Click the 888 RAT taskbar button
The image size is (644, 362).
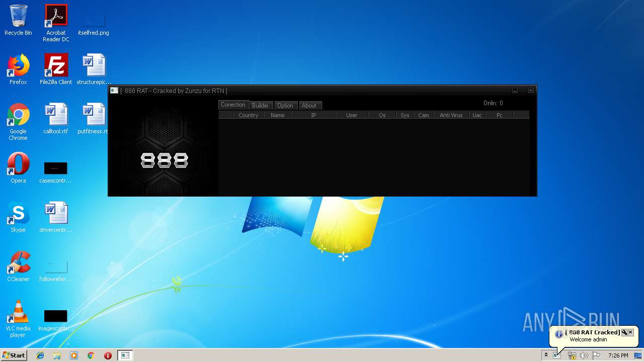[125, 355]
